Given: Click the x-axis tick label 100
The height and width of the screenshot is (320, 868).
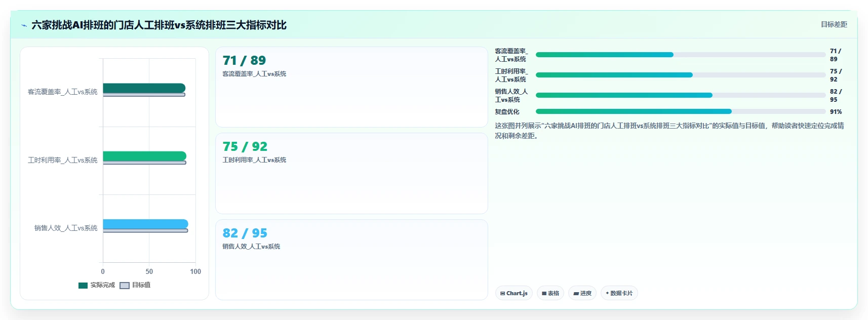Looking at the screenshot, I should [195, 271].
